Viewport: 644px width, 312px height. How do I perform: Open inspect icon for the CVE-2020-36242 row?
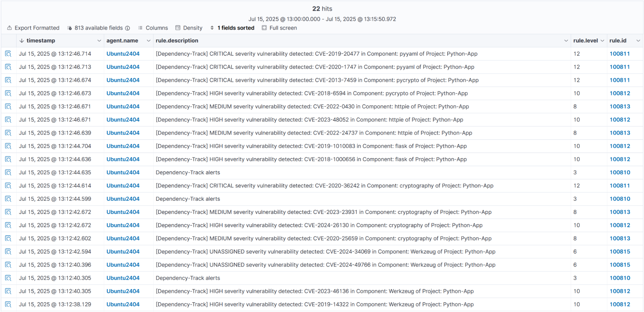[x=8, y=186]
